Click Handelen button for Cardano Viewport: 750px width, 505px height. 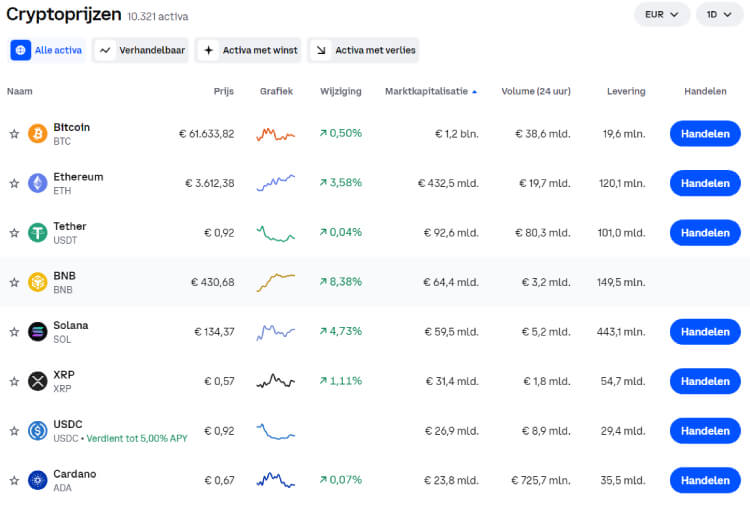(705, 480)
